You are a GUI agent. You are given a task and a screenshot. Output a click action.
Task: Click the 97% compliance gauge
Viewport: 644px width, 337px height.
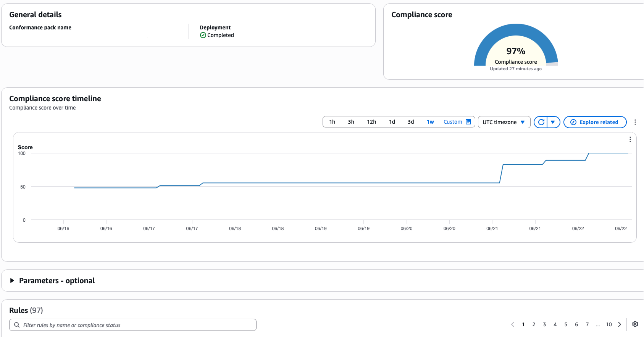[x=516, y=51]
